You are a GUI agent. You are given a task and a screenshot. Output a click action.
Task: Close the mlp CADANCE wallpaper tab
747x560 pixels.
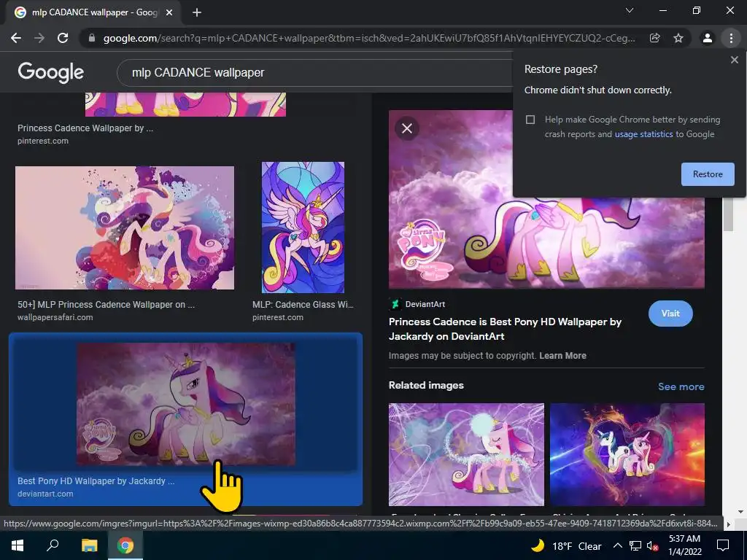(x=169, y=12)
